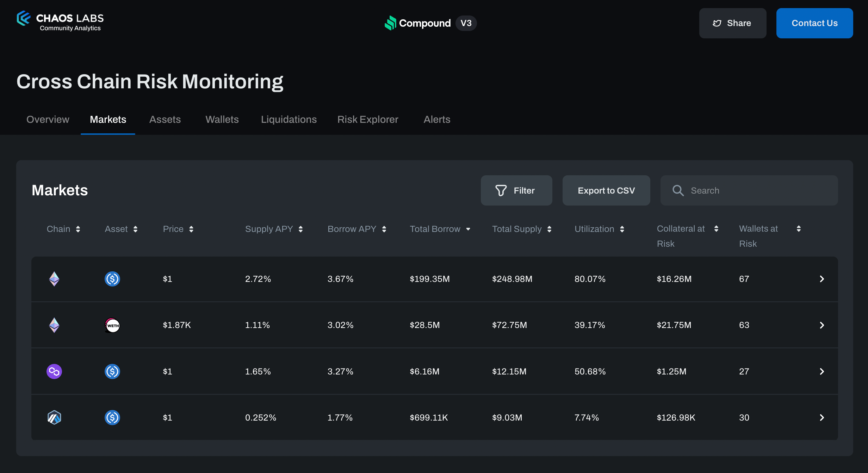868x473 pixels.
Task: Expand the $199.35M borrow market row
Action: click(822, 279)
